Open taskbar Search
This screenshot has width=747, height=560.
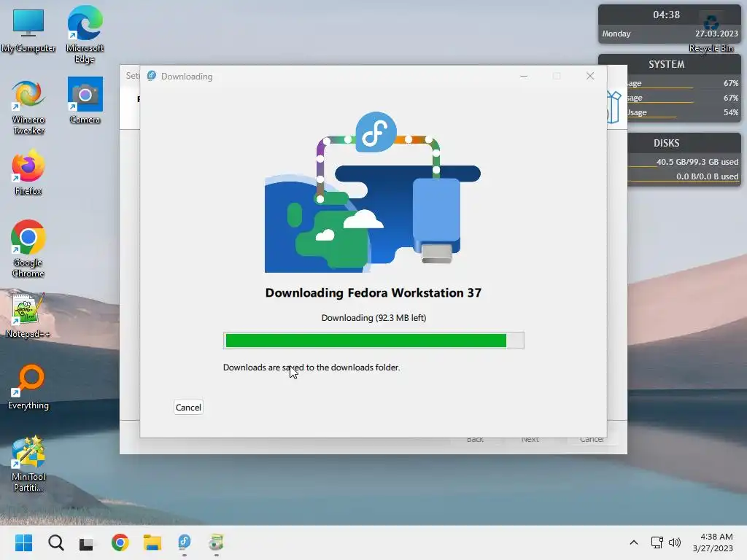tap(55, 542)
